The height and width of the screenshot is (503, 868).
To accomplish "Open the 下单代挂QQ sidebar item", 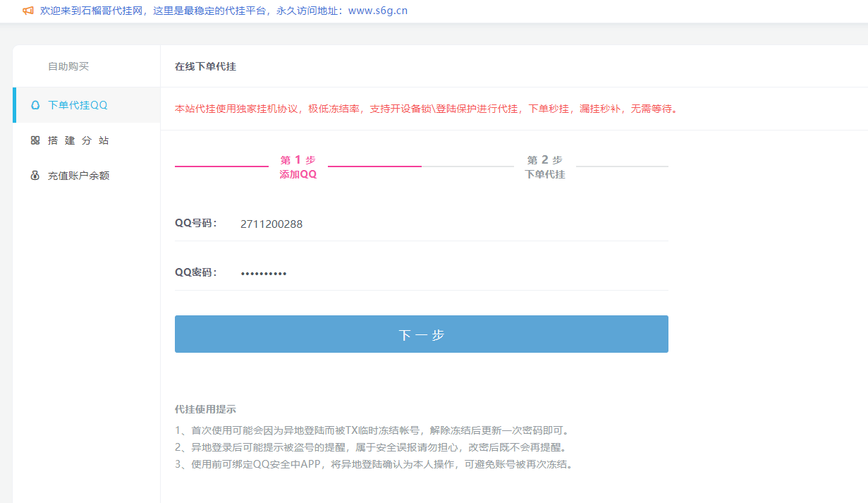I will pyautogui.click(x=87, y=105).
